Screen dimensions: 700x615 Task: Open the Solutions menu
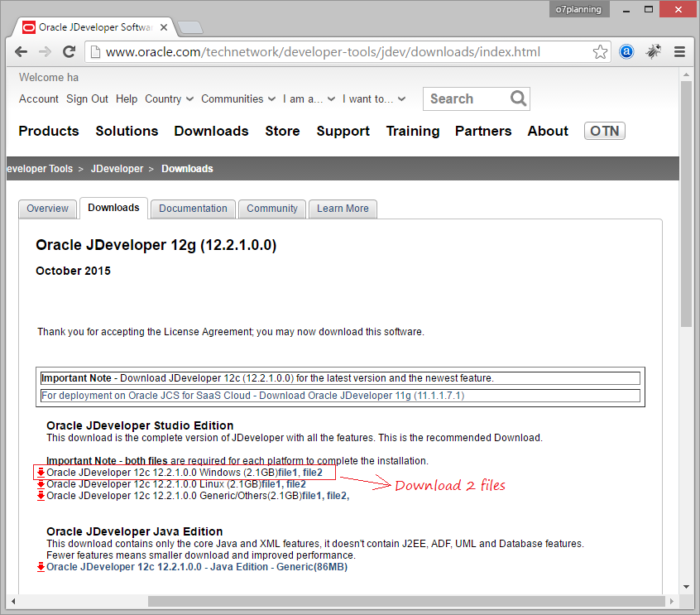point(127,131)
